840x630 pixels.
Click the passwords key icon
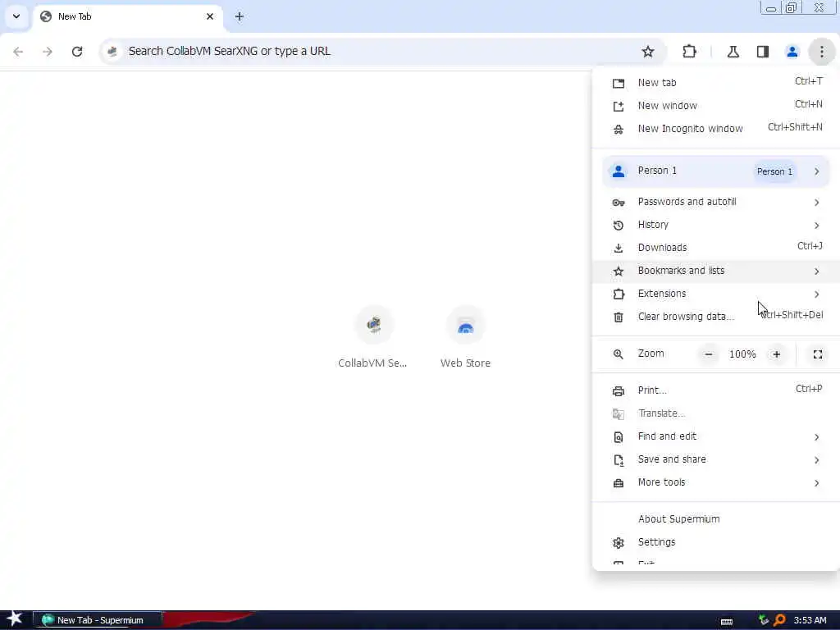(619, 203)
